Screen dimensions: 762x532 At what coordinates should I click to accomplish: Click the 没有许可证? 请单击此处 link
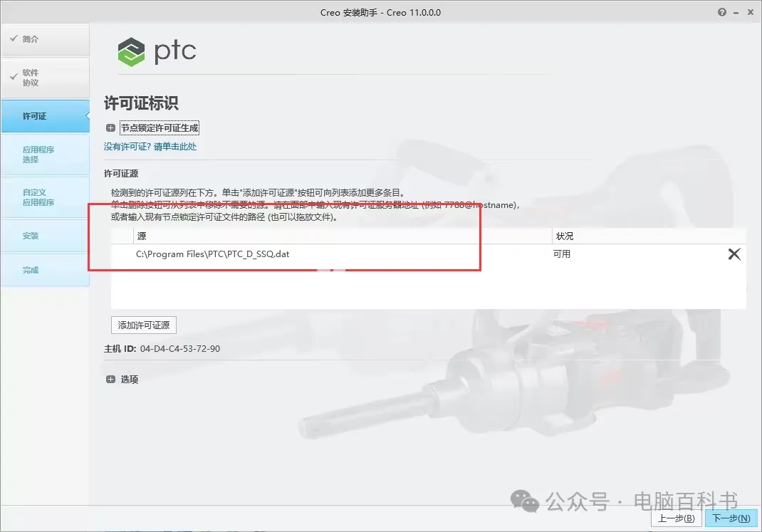(150, 146)
